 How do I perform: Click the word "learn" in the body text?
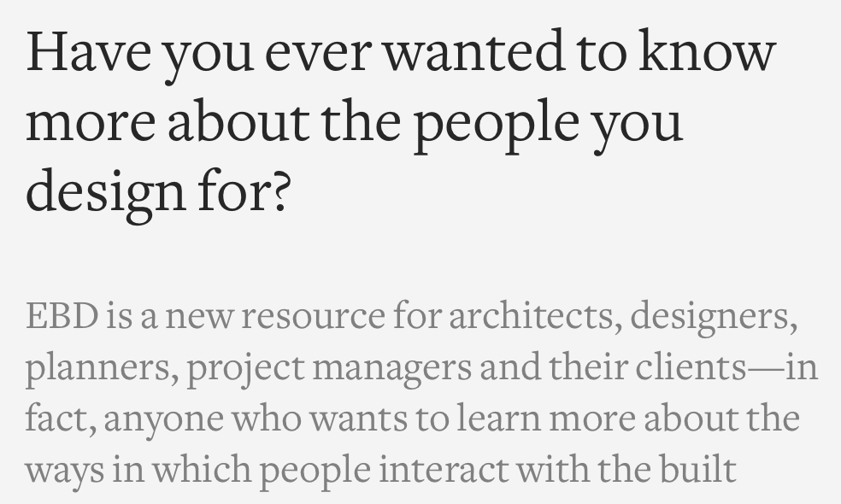496,419
